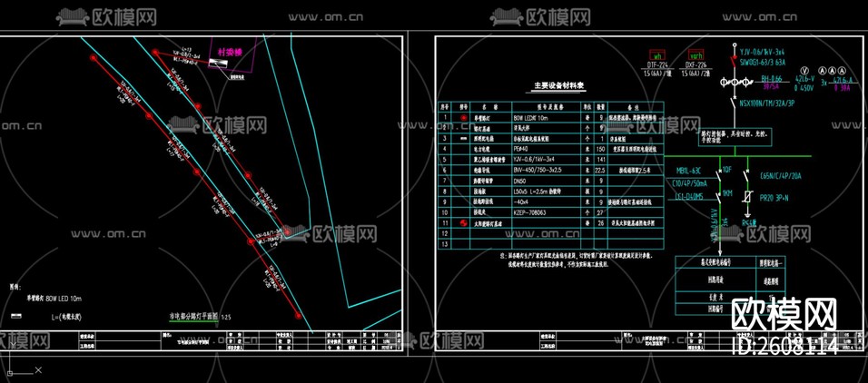Viewport: 868px width, 383px height.
Task: Select the '42L6-A' ammeter label
Action: pyautogui.click(x=843, y=80)
